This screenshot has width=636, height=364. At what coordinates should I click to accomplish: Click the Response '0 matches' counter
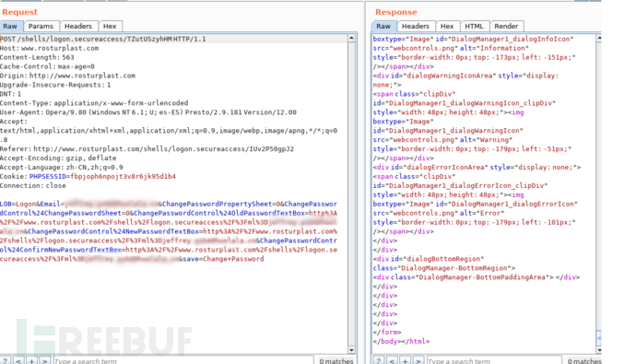584,360
